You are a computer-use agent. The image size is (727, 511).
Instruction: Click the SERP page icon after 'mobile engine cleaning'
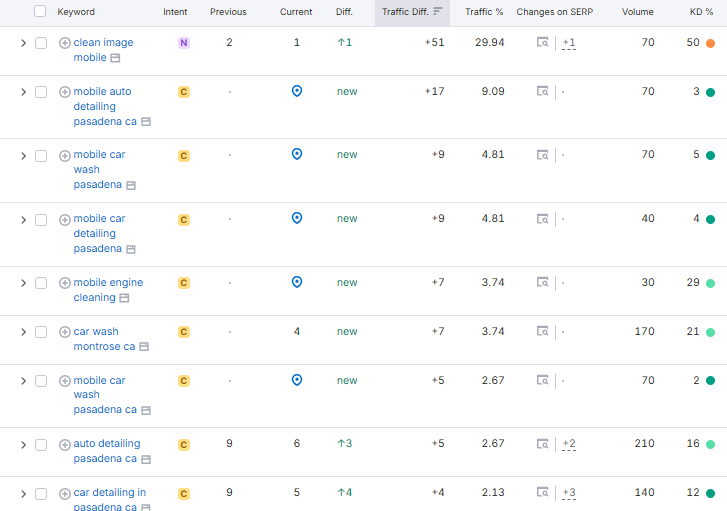click(125, 298)
